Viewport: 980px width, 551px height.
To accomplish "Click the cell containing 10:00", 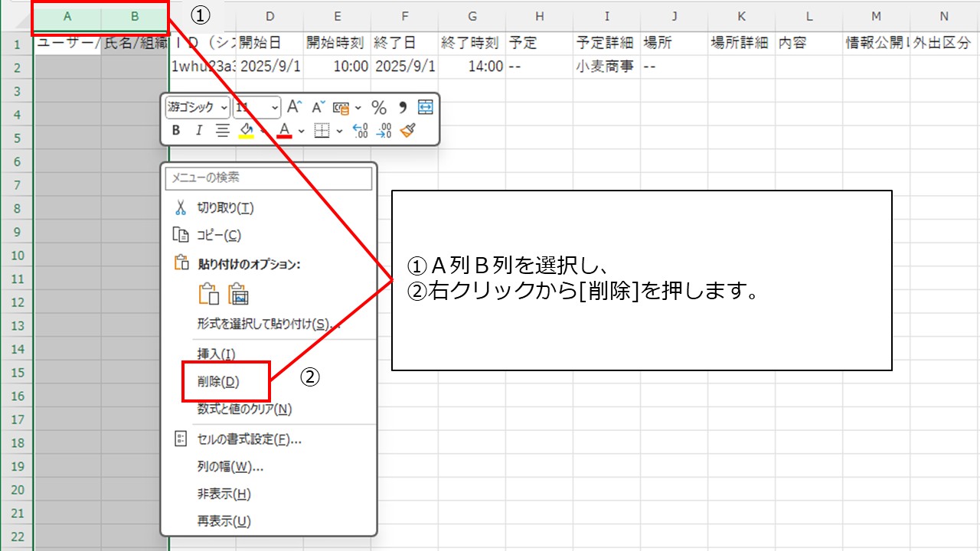I will tap(338, 67).
